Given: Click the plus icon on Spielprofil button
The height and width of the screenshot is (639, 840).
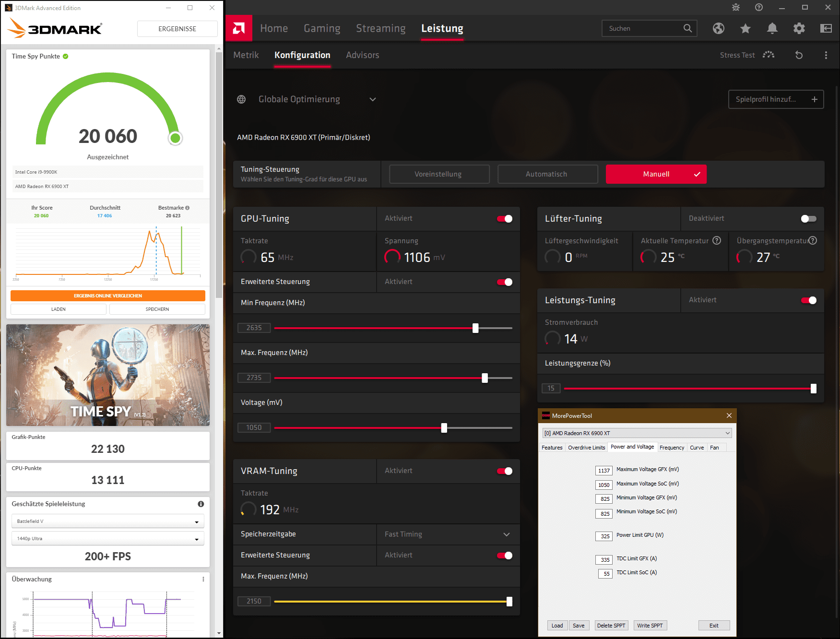Looking at the screenshot, I should point(815,99).
